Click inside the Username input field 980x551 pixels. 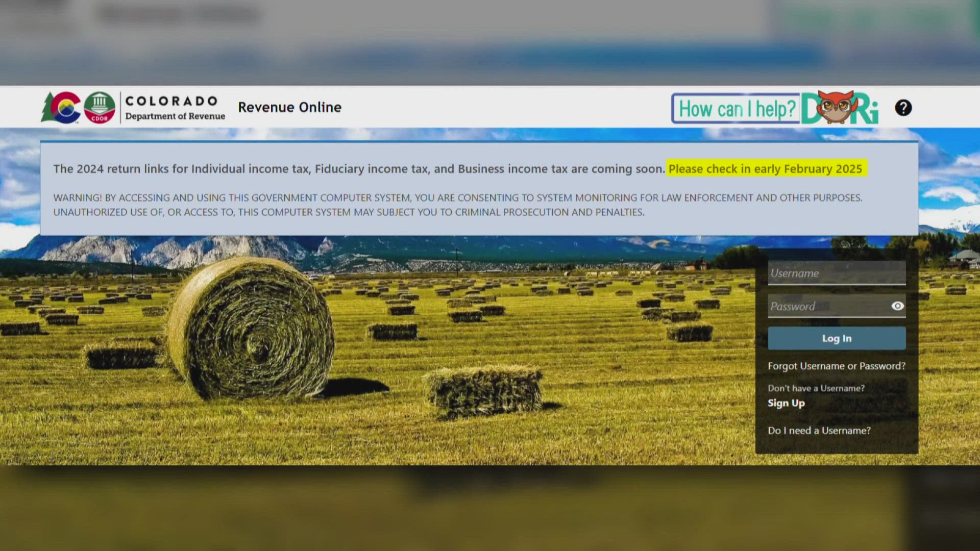click(836, 273)
